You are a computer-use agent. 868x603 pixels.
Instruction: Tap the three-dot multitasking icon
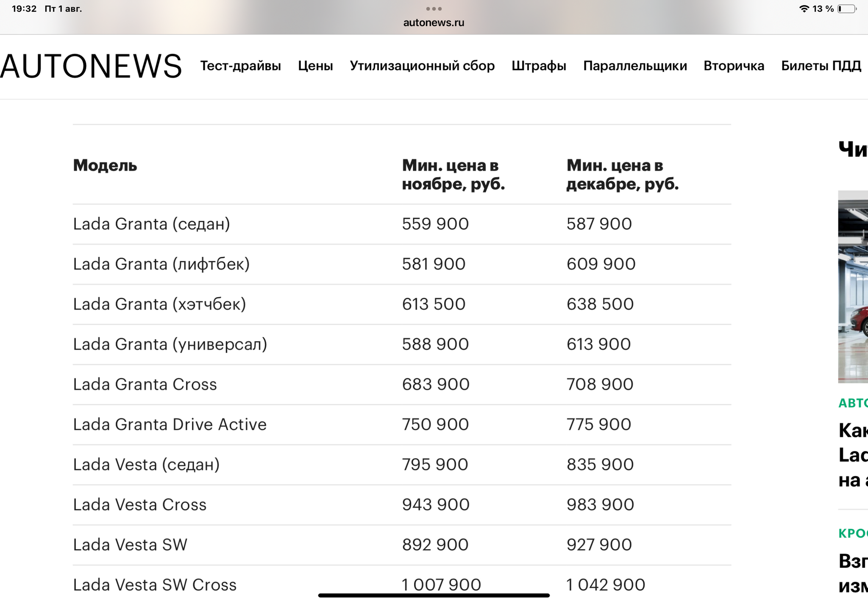(x=434, y=8)
